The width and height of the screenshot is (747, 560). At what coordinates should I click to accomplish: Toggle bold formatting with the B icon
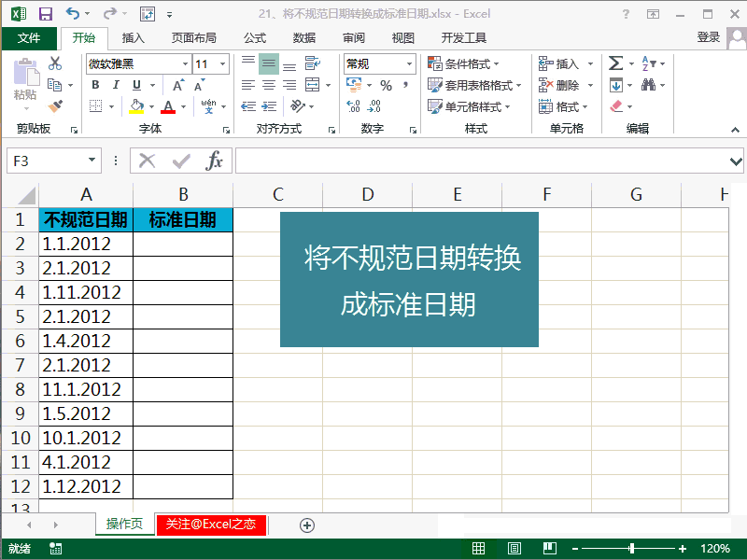point(94,85)
